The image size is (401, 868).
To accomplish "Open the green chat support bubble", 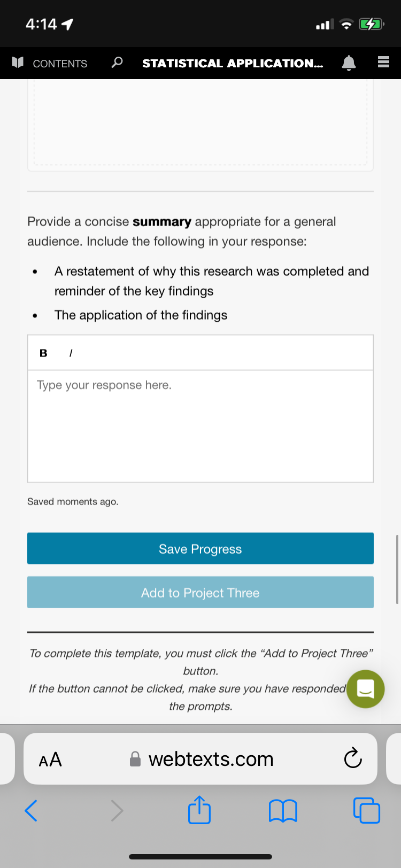I will [x=365, y=689].
